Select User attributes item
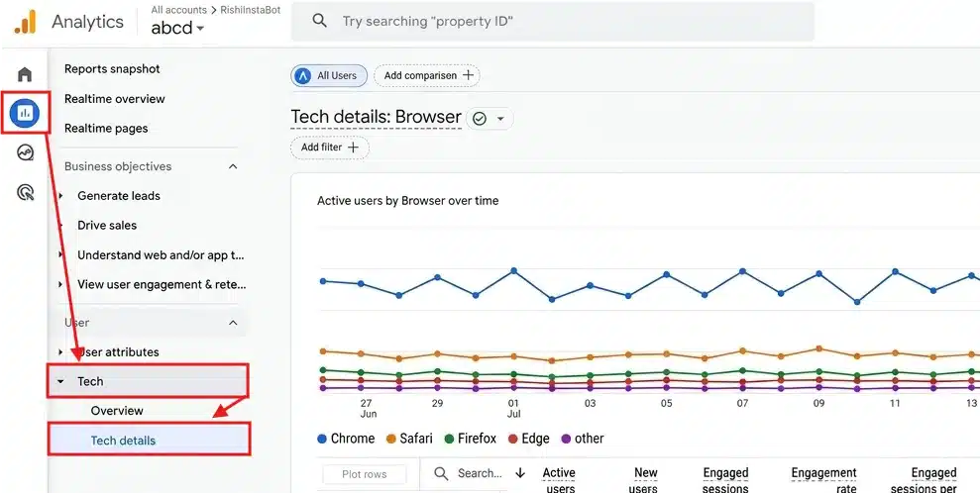Screen dimensions: 980x493 click(118, 352)
